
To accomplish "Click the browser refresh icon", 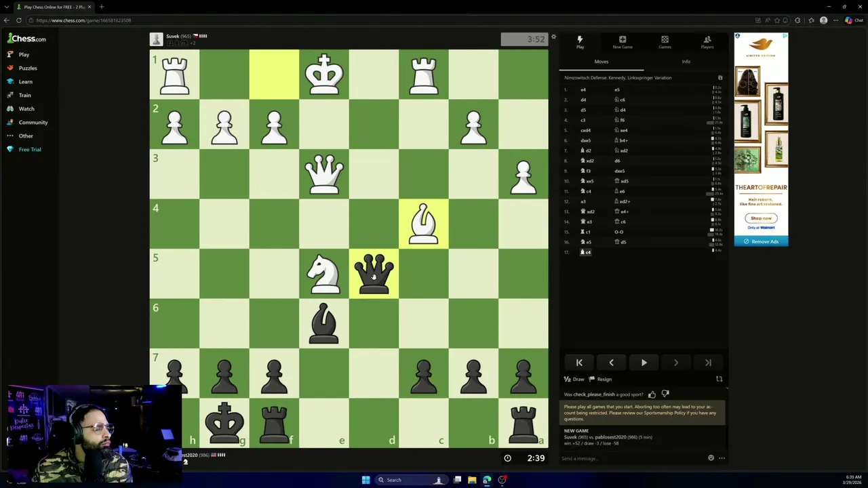I will click(x=19, y=20).
